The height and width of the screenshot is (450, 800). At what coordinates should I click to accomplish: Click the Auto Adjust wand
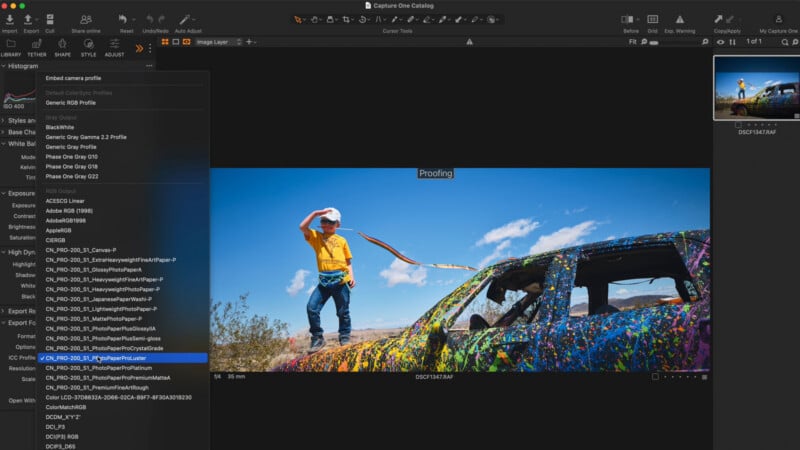coord(184,19)
